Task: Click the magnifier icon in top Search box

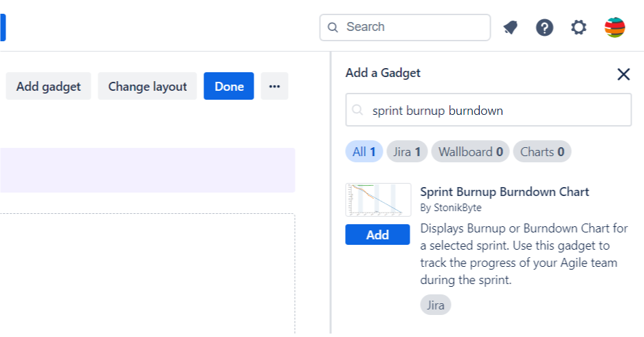Action: tap(333, 28)
